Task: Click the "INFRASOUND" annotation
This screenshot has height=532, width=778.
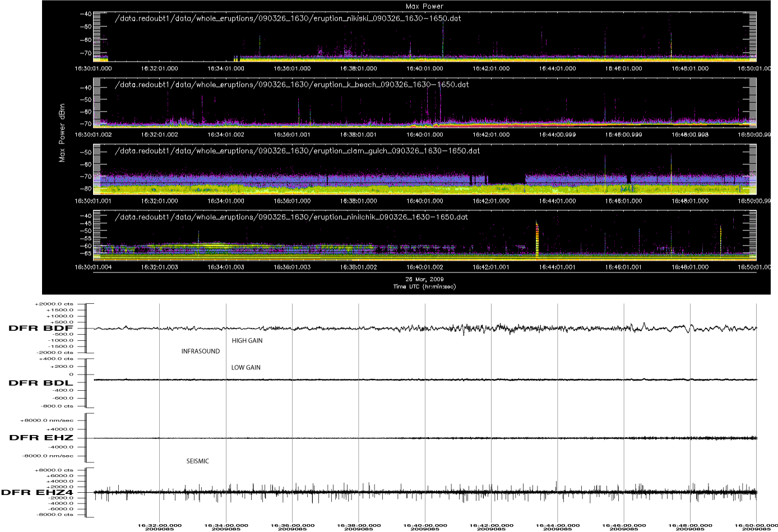Action: click(201, 351)
